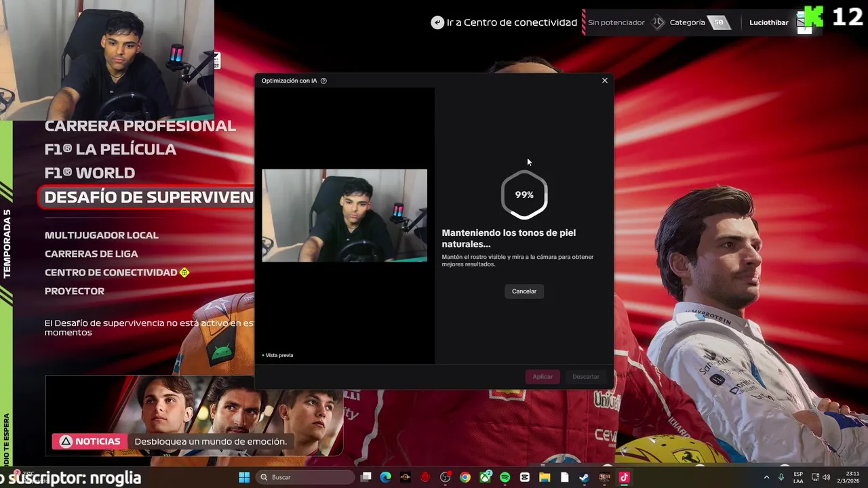Open Carreras de Liga
The image size is (868, 488).
pyautogui.click(x=92, y=253)
